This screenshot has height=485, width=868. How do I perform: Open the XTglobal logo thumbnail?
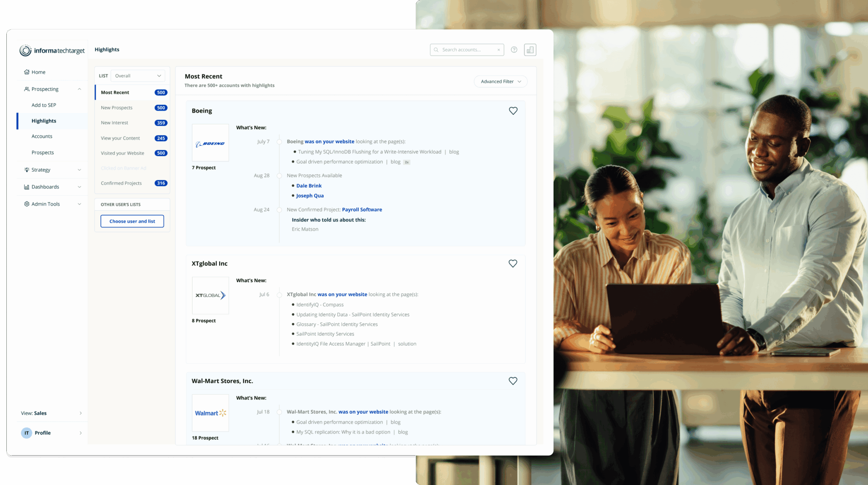coord(210,296)
